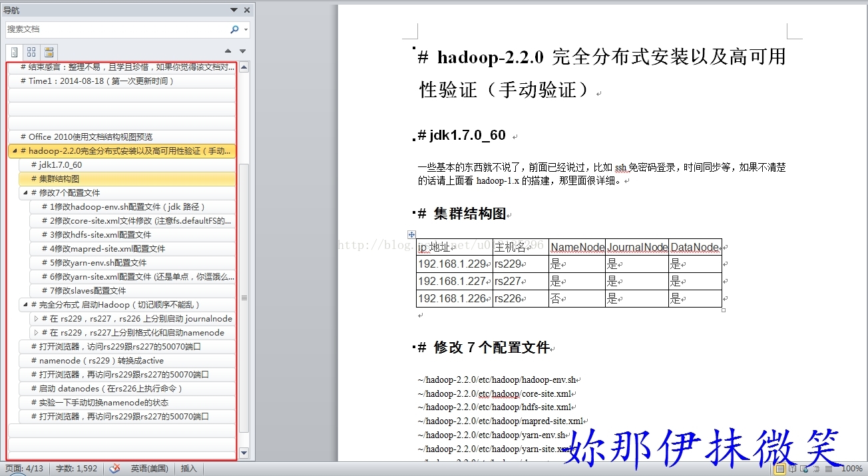Screen dimensions: 868x476
Task: Collapse the 完全分布式 启动Hadoop heading
Action: 25,304
